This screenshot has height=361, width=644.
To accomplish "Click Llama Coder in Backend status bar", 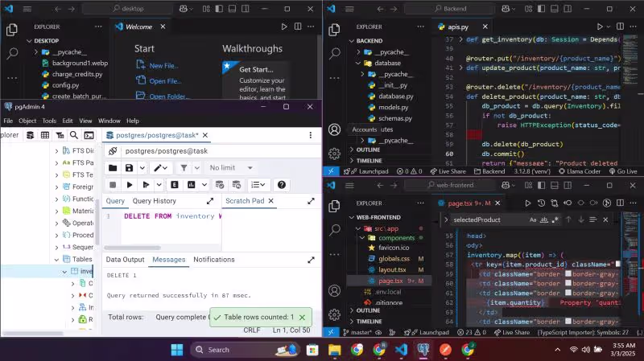I will pos(580,171).
